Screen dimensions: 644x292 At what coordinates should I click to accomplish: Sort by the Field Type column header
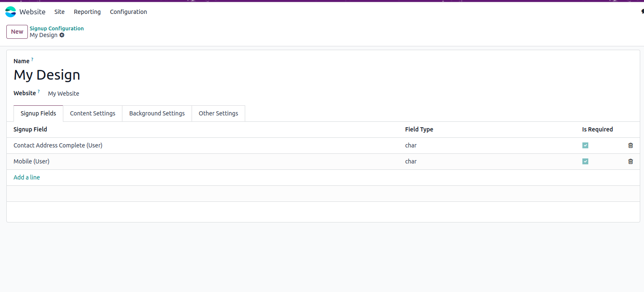coord(419,129)
